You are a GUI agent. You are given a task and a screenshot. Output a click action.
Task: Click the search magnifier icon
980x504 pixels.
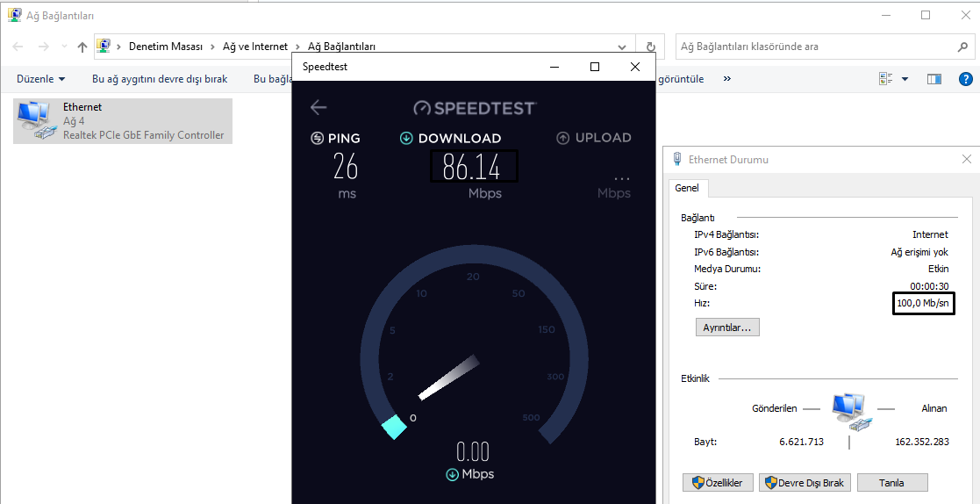(x=962, y=47)
